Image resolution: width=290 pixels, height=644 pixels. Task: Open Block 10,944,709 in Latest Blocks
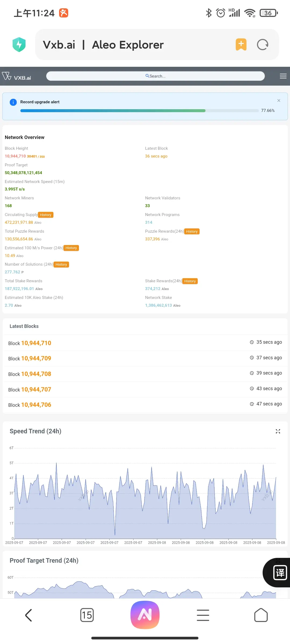36,358
